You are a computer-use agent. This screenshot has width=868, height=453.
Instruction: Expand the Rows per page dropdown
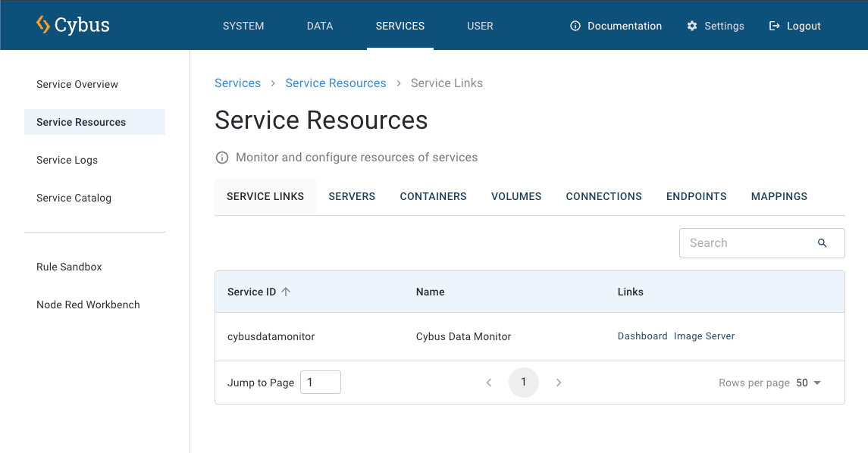coord(809,383)
